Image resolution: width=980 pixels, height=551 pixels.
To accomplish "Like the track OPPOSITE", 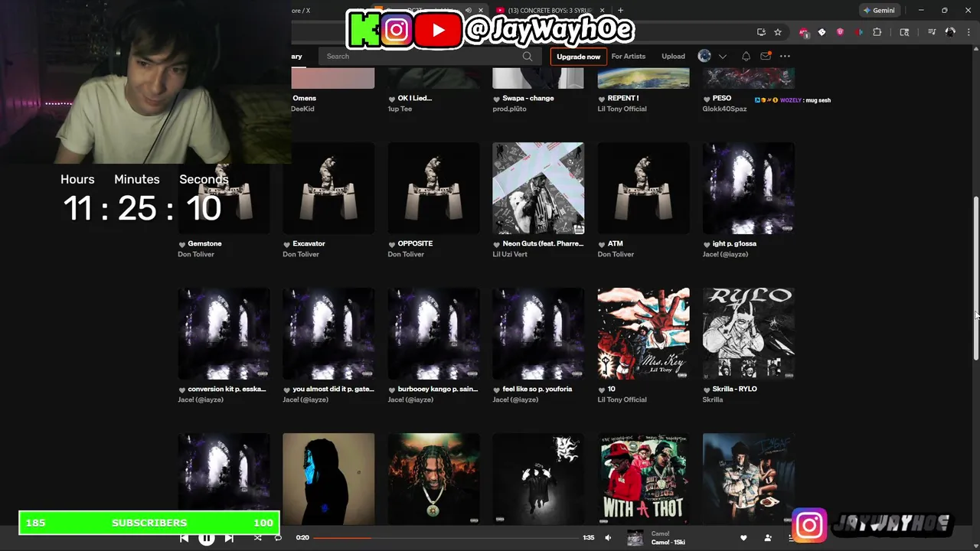I will [x=392, y=244].
